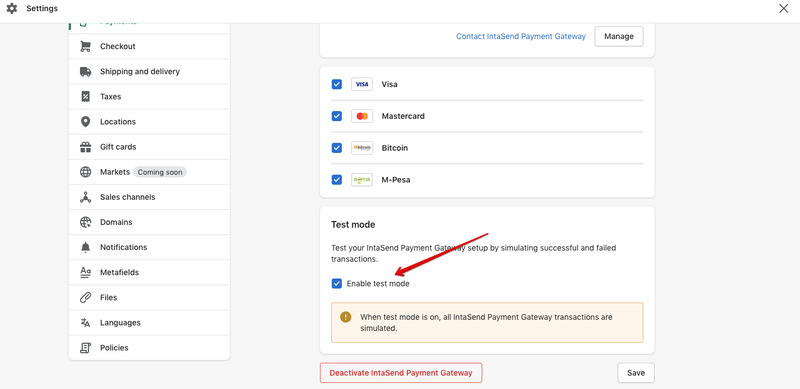Click the Locations pin icon
Viewport: 800px width, 389px height.
[x=86, y=121]
